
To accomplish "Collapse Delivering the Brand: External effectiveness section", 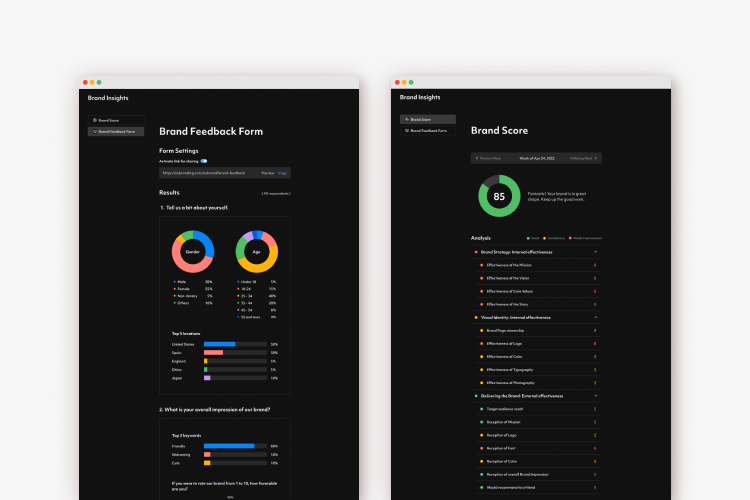I will [x=596, y=396].
